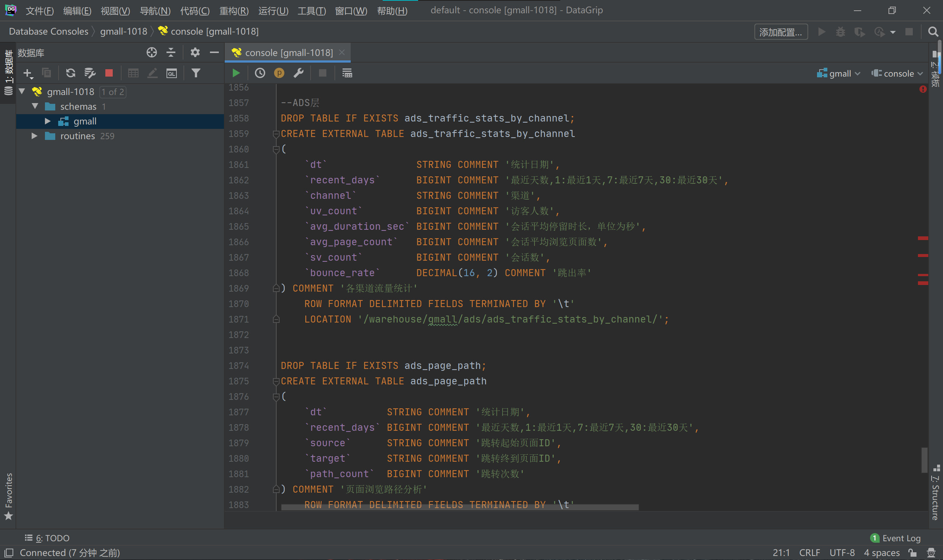Image resolution: width=943 pixels, height=560 pixels.
Task: Click the red Disconnect stop icon
Action: (x=109, y=73)
